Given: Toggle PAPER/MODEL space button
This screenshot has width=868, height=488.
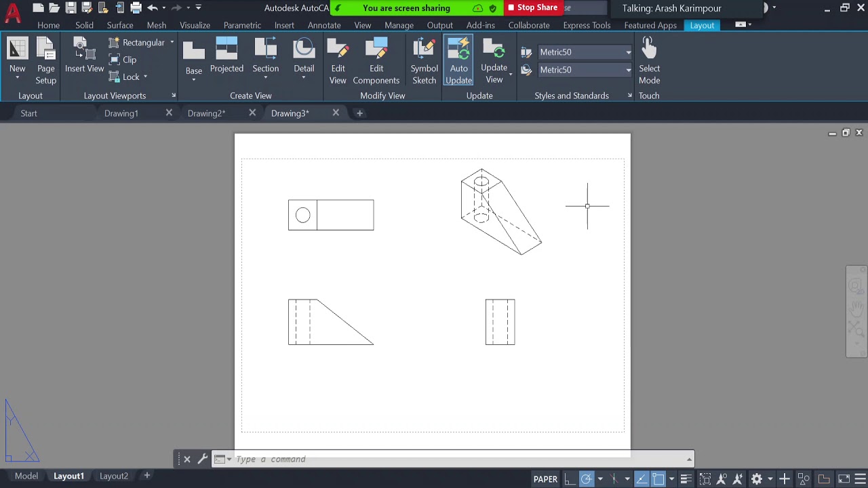Looking at the screenshot, I should (x=545, y=479).
